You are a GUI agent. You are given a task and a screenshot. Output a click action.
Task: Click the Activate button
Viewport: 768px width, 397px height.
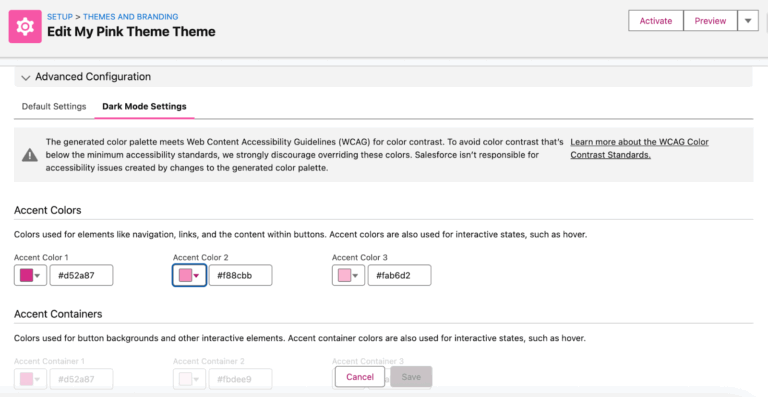656,21
